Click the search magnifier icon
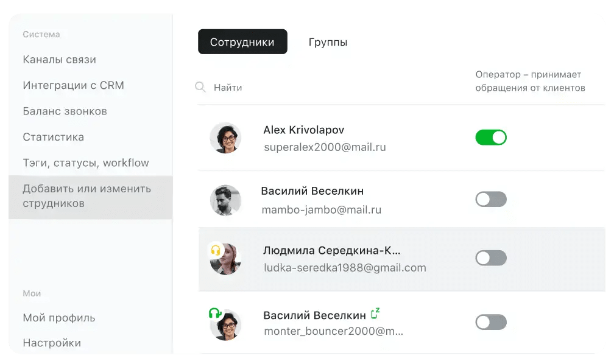Image resolution: width=614 pixels, height=364 pixels. tap(200, 87)
